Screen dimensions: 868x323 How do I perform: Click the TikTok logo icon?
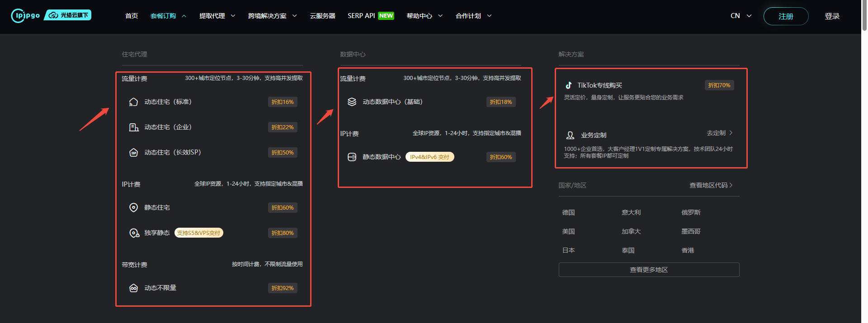pyautogui.click(x=569, y=85)
